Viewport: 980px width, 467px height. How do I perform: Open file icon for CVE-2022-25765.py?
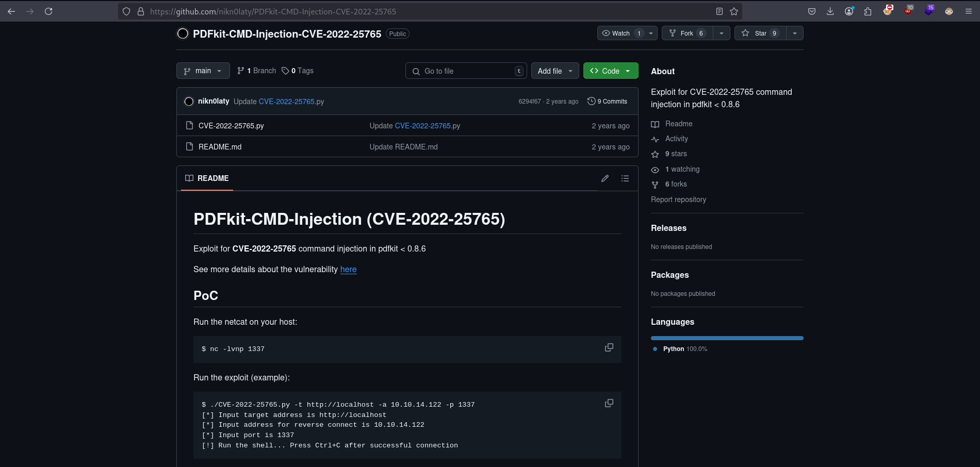(189, 125)
